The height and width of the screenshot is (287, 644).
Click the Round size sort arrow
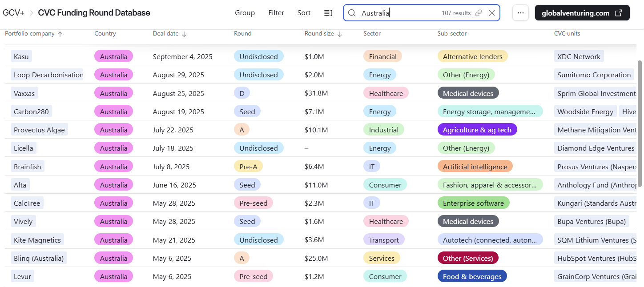tap(340, 34)
